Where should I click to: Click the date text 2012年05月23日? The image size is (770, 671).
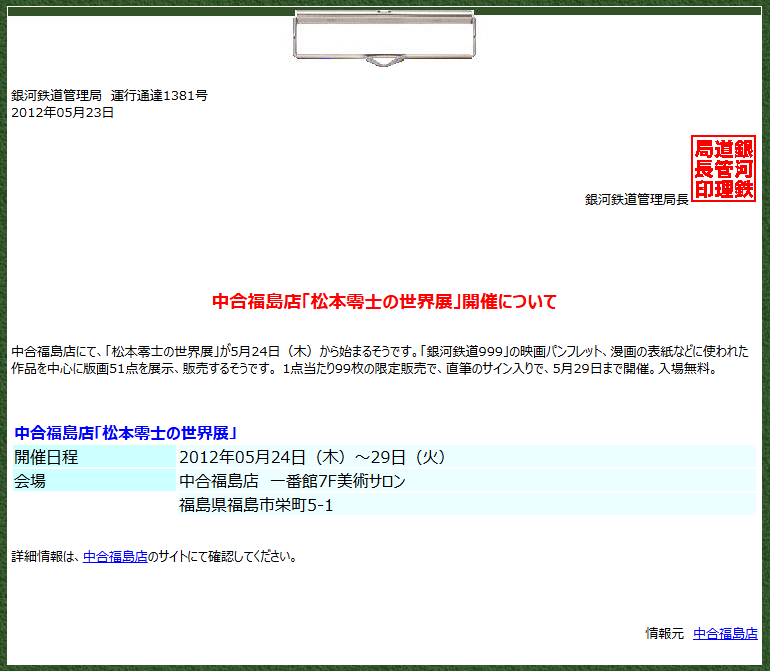pyautogui.click(x=62, y=112)
